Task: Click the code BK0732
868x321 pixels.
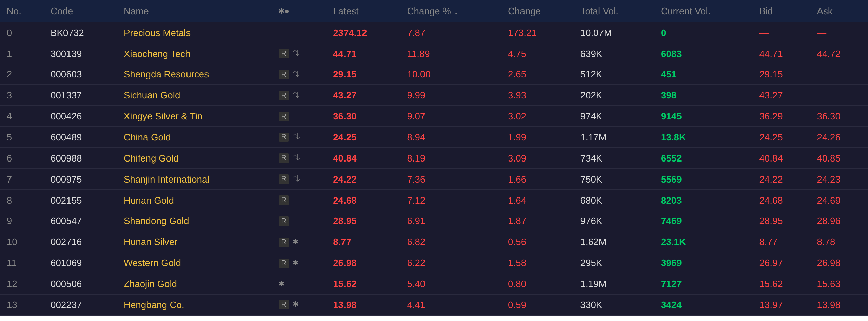Action: click(x=67, y=33)
